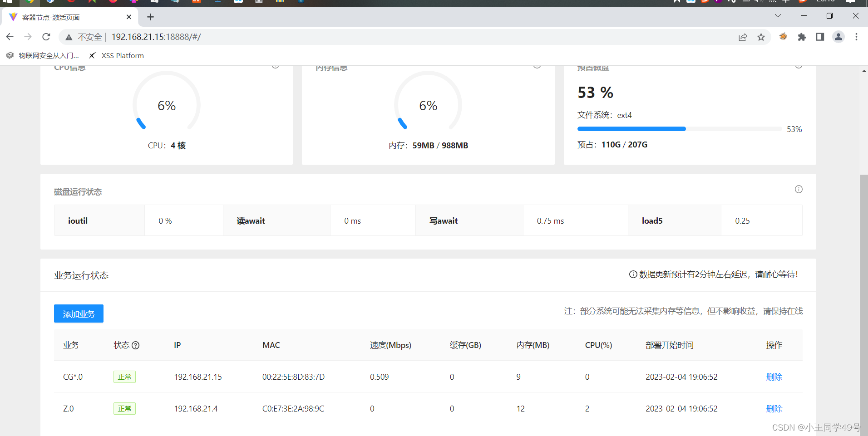This screenshot has width=868, height=436.
Task: Reload the current page
Action: click(x=46, y=37)
